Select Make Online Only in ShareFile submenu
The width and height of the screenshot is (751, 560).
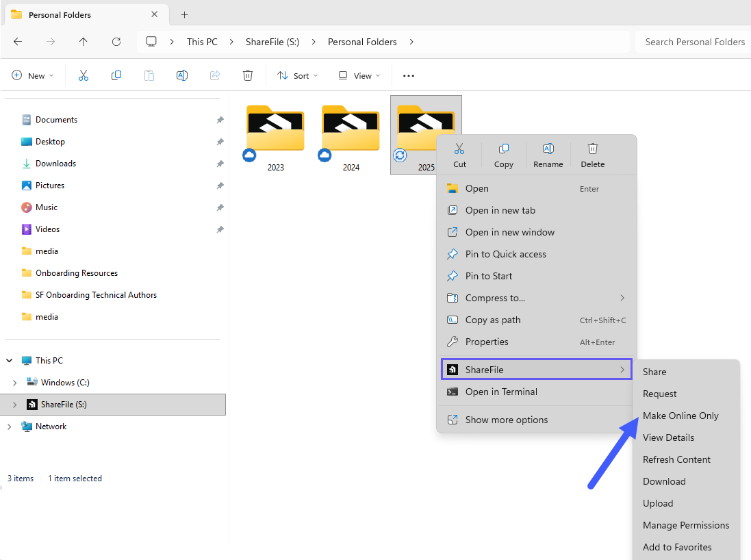(680, 416)
